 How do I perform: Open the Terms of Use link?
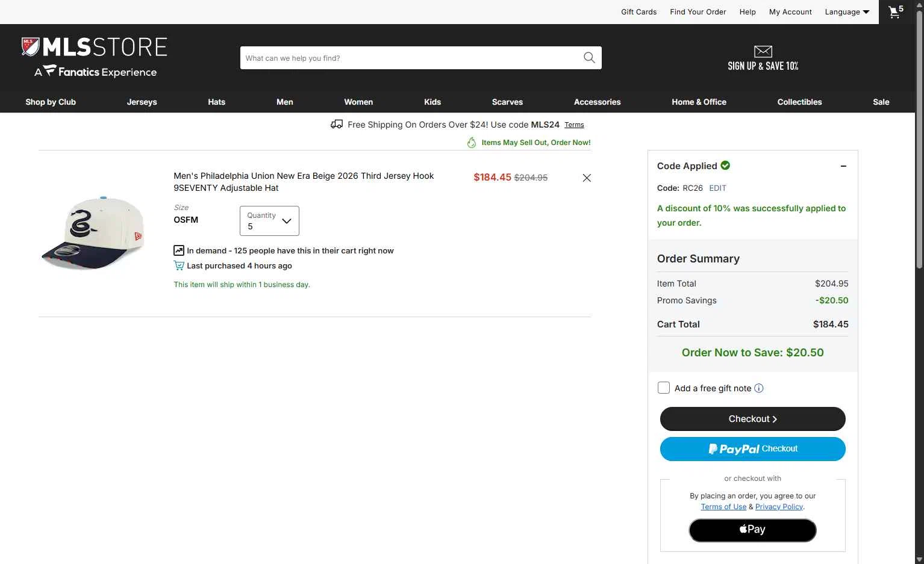tap(723, 507)
